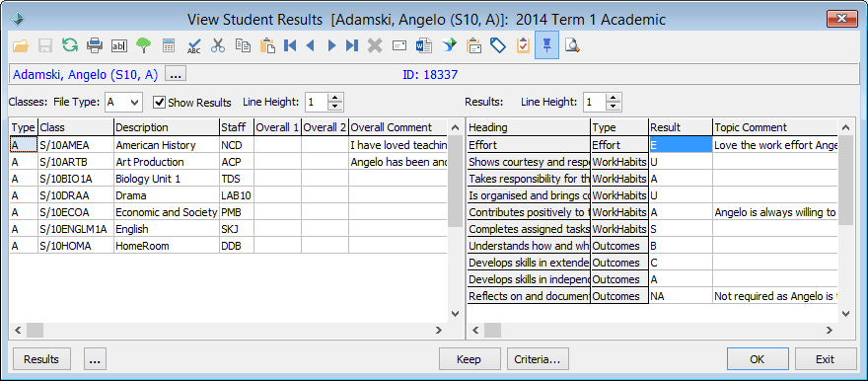Click the blue tag toolbar icon

pyautogui.click(x=498, y=46)
